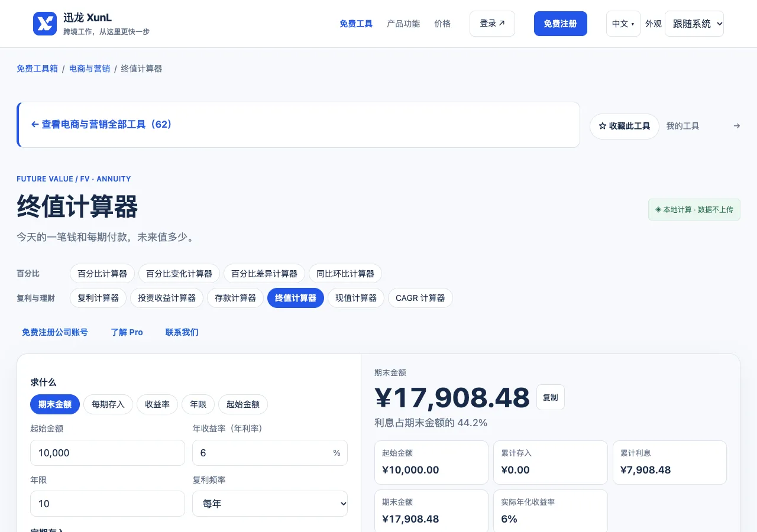This screenshot has height=532, width=757.
Task: Click the 年收益率 input field
Action: coord(270,453)
